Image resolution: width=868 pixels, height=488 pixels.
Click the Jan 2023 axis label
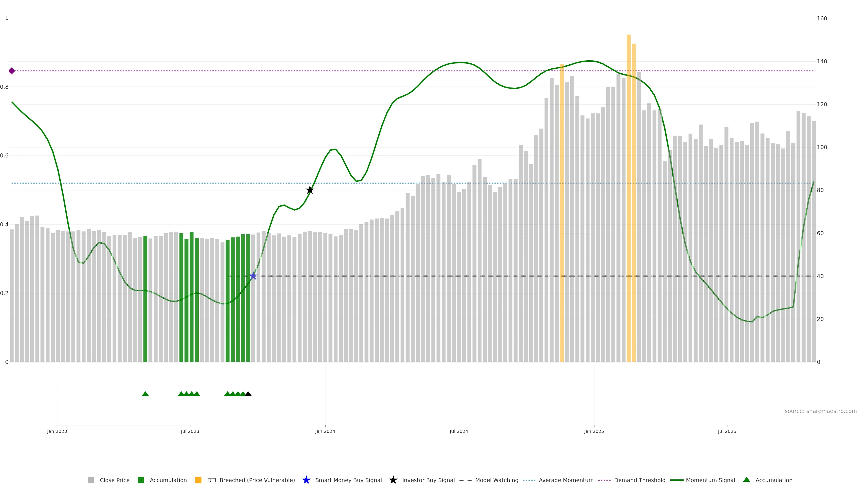point(57,432)
